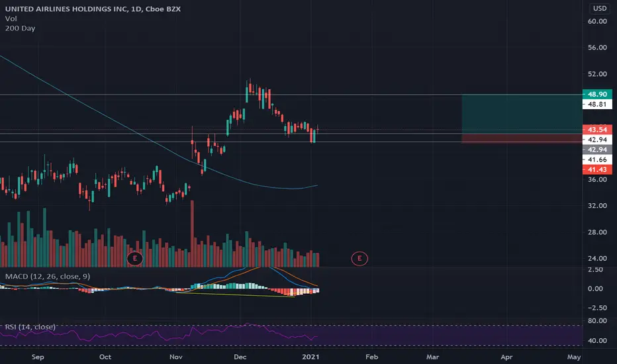617x364 pixels.
Task: Click the green 48.90 target price label
Action: pos(597,94)
